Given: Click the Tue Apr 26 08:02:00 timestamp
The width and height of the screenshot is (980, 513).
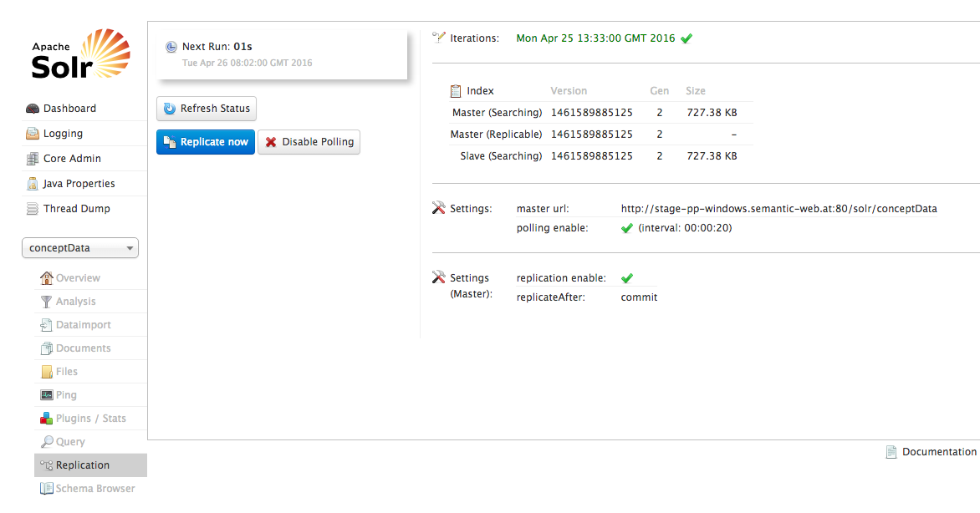Looking at the screenshot, I should pos(247,63).
